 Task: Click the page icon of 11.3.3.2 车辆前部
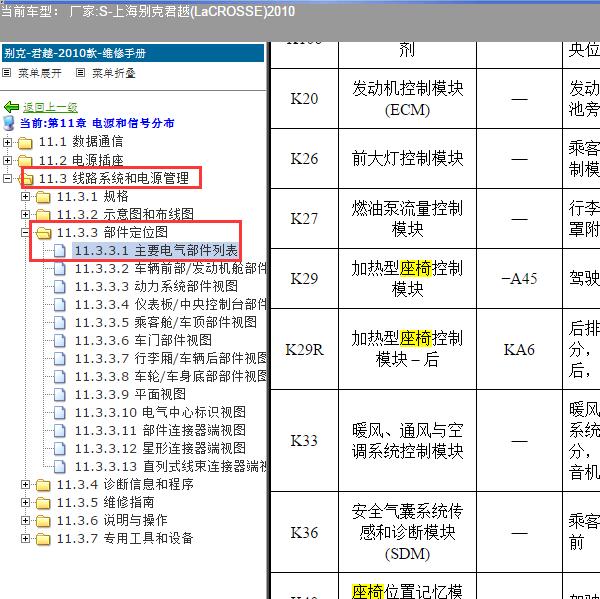point(60,269)
